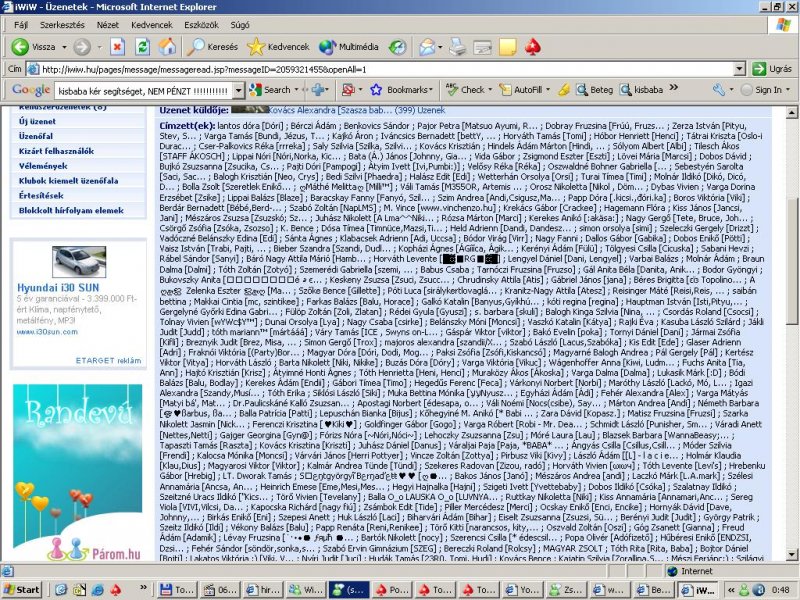Click the Google toolbar search field
The height and width of the screenshot is (600, 800).
point(143,91)
